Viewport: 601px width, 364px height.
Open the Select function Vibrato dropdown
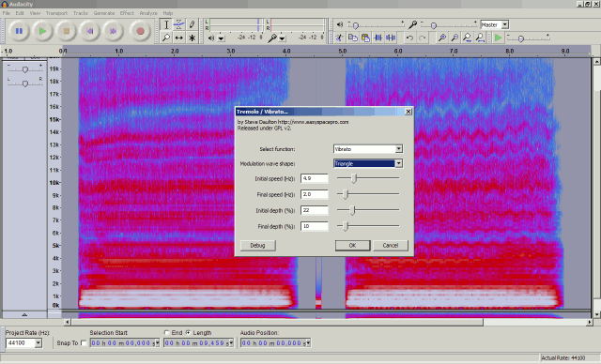[x=398, y=149]
